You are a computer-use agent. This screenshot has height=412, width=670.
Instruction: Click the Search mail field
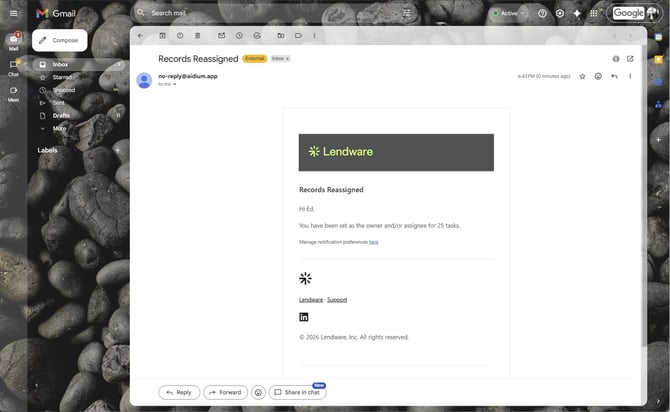tap(273, 13)
